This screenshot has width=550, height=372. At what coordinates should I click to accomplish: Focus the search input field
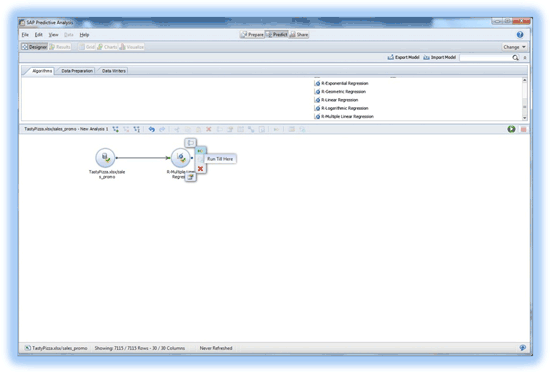[485, 58]
